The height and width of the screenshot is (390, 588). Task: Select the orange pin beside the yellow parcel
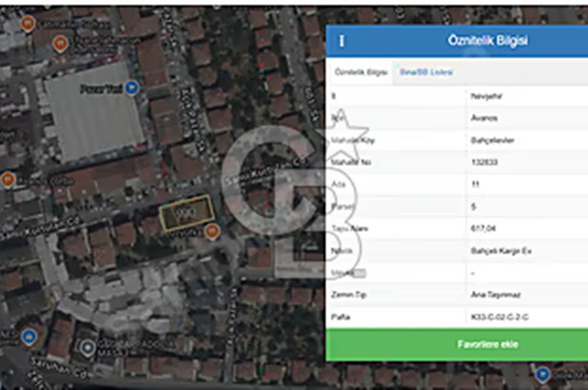pyautogui.click(x=212, y=231)
